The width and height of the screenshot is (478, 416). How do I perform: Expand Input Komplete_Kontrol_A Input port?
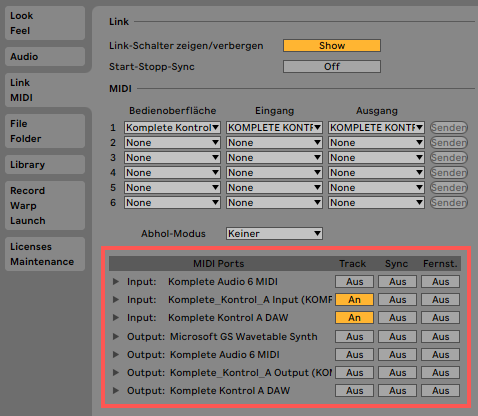tap(116, 300)
